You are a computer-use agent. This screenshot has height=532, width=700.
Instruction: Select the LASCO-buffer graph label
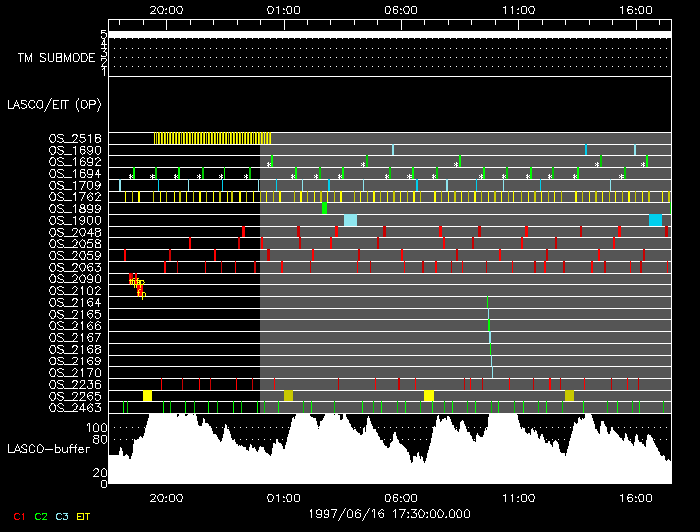(47, 451)
